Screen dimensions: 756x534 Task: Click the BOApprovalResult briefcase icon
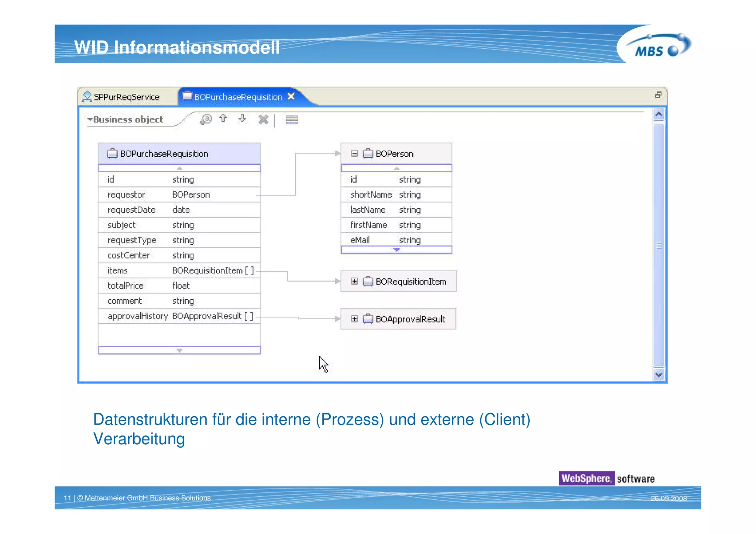[x=368, y=319]
